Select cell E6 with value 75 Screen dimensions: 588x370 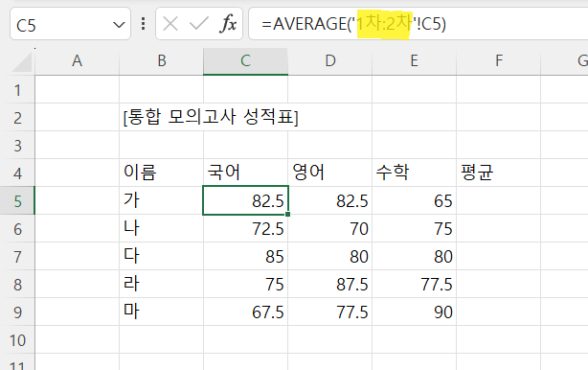click(414, 228)
